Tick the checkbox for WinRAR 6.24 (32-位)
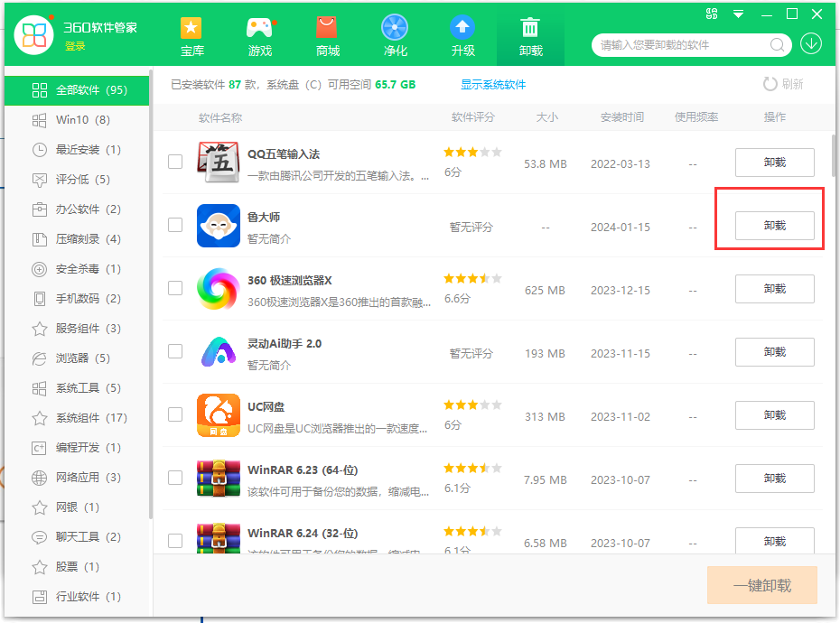The height and width of the screenshot is (623, 840). (175, 541)
